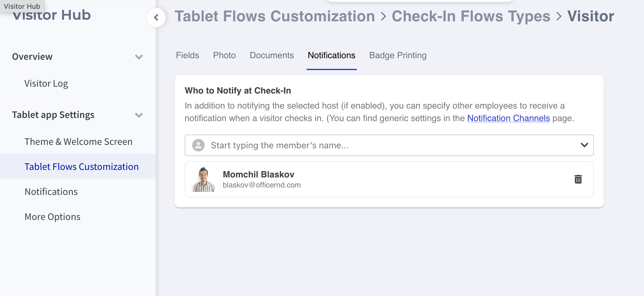Image resolution: width=644 pixels, height=296 pixels.
Task: Collapse the Tablet app Settings chevron
Action: pyautogui.click(x=139, y=115)
